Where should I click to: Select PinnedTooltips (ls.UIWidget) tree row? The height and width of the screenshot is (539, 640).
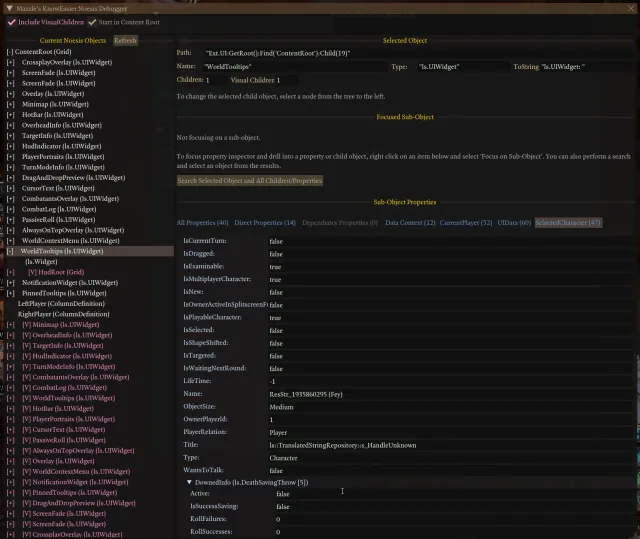coord(64,293)
